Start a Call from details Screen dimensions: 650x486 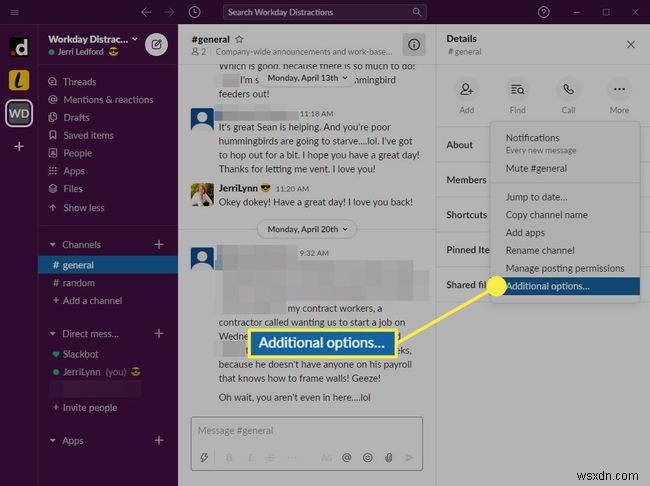[568, 90]
